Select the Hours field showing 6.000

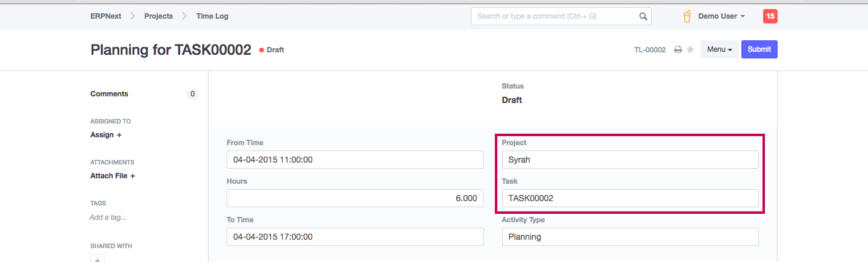(355, 198)
